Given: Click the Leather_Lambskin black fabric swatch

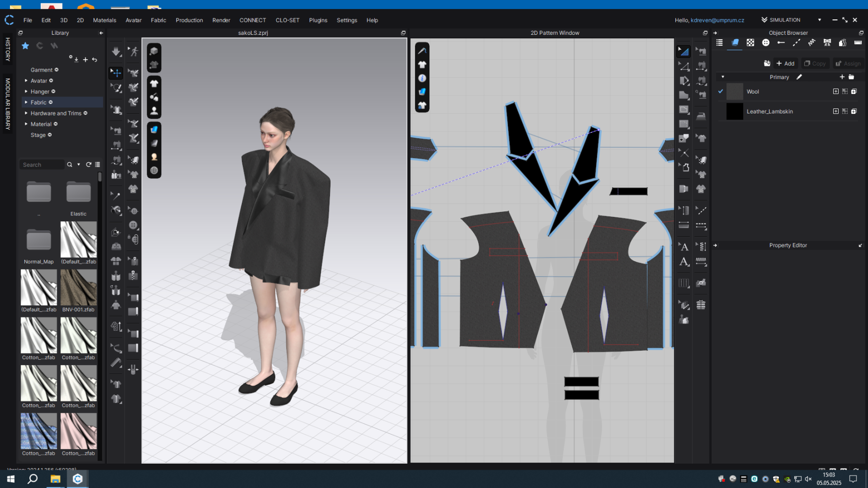Looking at the screenshot, I should tap(735, 111).
